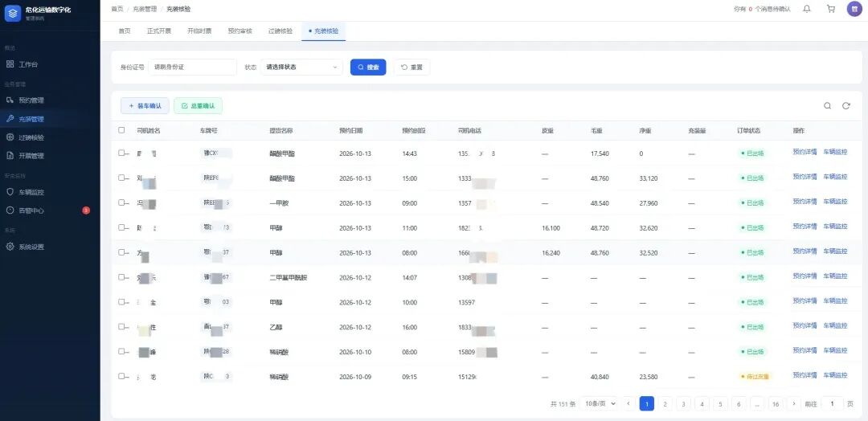Screen dimensions: 868x421
Task: Click the 司机姓名 column header
Action: pyautogui.click(x=149, y=131)
